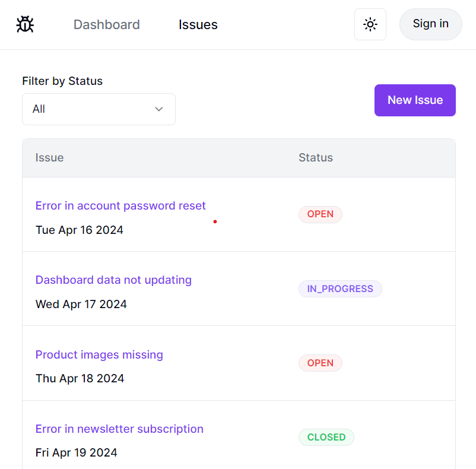Click the Status column header
This screenshot has height=469, width=476.
tap(316, 157)
